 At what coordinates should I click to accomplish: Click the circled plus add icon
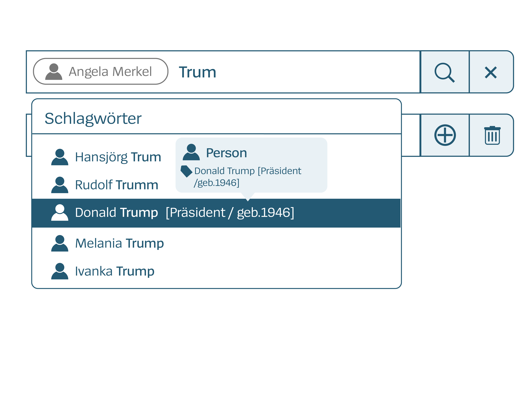445,135
